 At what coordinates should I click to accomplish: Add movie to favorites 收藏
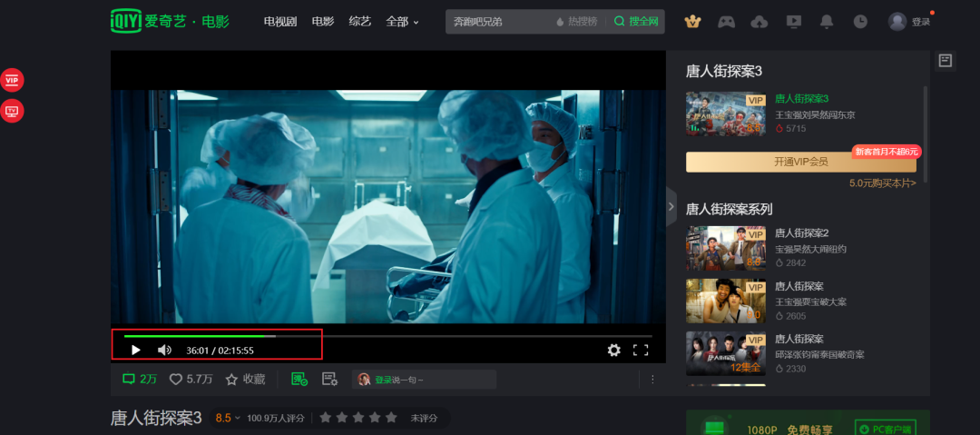pos(245,379)
